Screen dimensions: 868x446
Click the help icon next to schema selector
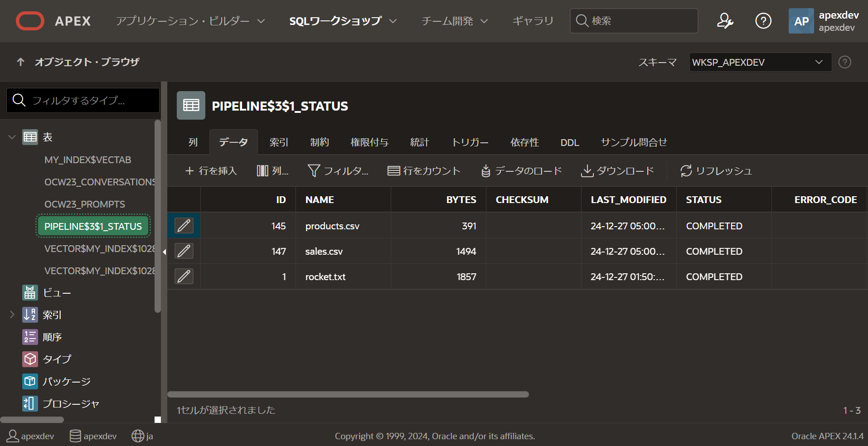coord(844,62)
